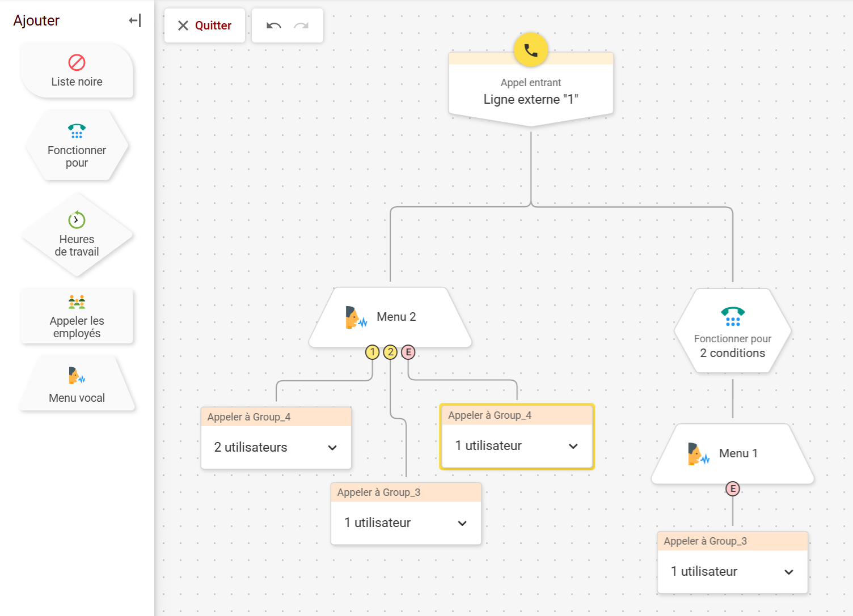Open the Menu 2 voice menu node
This screenshot has width=853, height=616.
390,317
